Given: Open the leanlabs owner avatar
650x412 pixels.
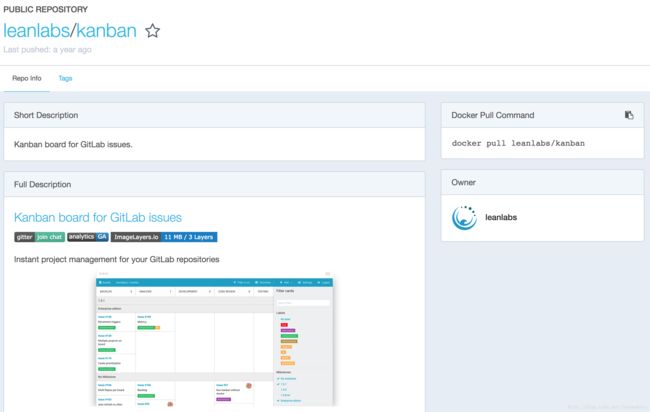Looking at the screenshot, I should tap(464, 218).
